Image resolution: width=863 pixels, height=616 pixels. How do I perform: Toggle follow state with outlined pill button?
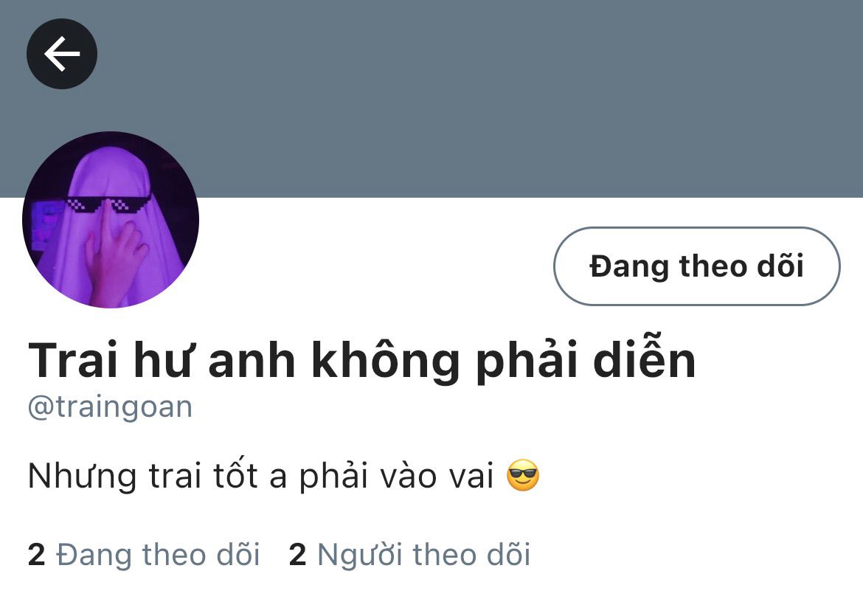pyautogui.click(x=696, y=266)
